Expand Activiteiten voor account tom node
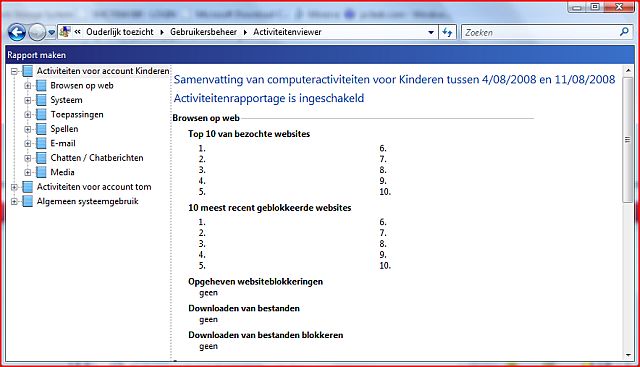 [x=14, y=187]
